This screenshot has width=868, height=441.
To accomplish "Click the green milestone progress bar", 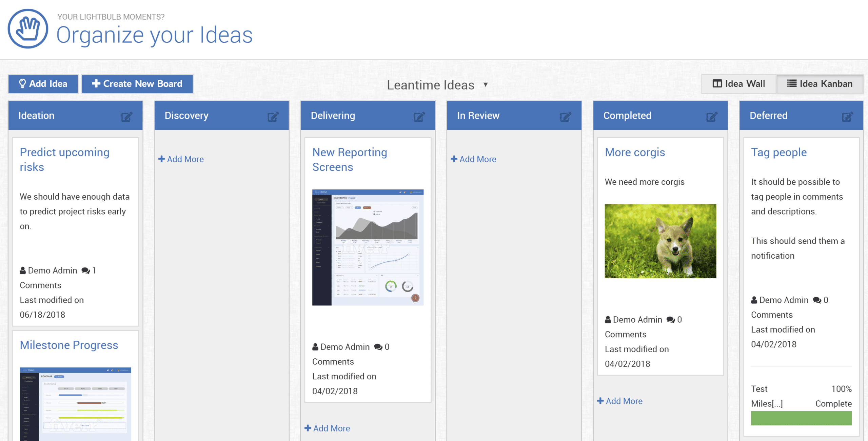I will coord(801,418).
